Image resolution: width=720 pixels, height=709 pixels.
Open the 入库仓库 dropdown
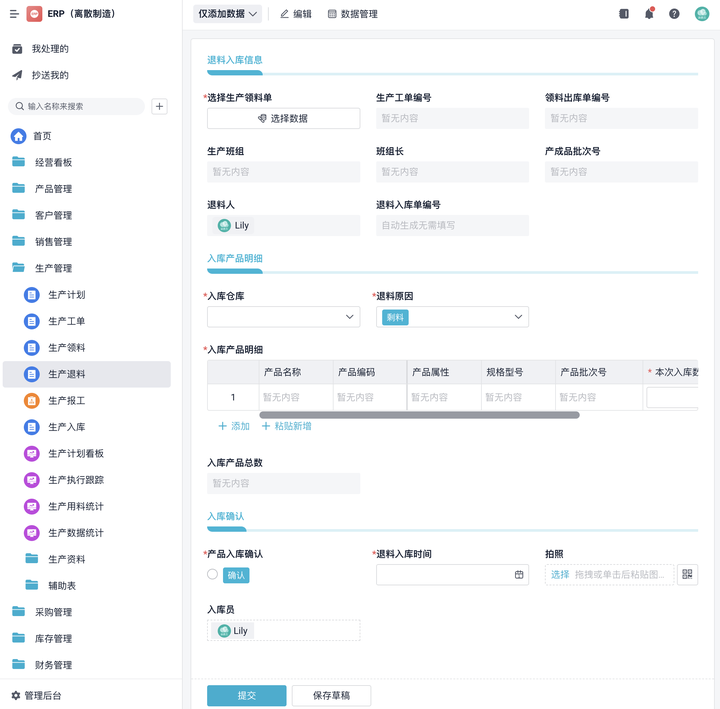[x=283, y=317]
